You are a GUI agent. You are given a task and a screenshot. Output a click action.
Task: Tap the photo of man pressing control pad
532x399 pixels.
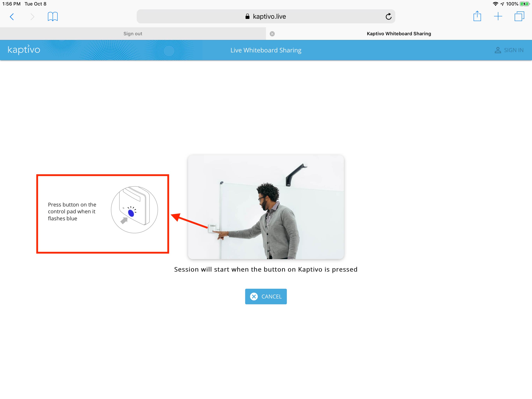266,207
